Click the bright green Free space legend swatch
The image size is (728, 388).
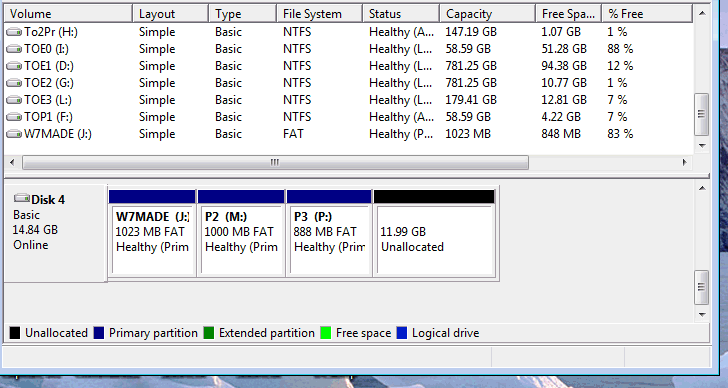[x=326, y=333]
